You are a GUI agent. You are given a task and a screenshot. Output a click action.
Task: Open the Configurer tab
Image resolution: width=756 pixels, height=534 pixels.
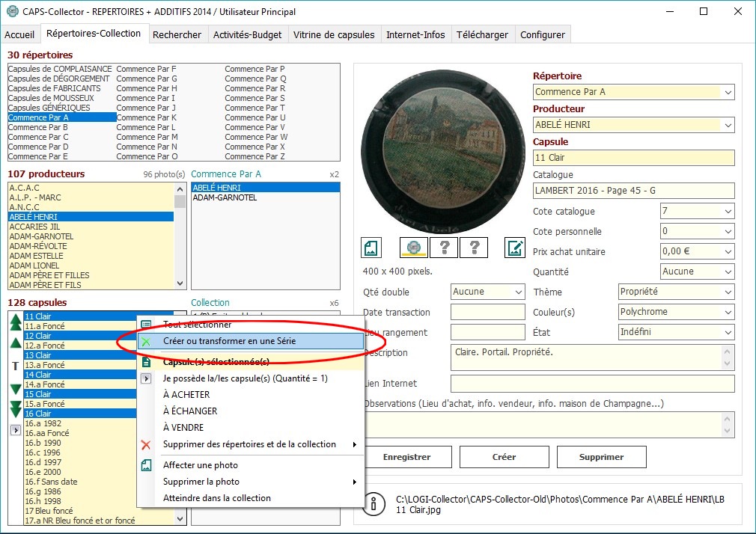click(x=543, y=34)
